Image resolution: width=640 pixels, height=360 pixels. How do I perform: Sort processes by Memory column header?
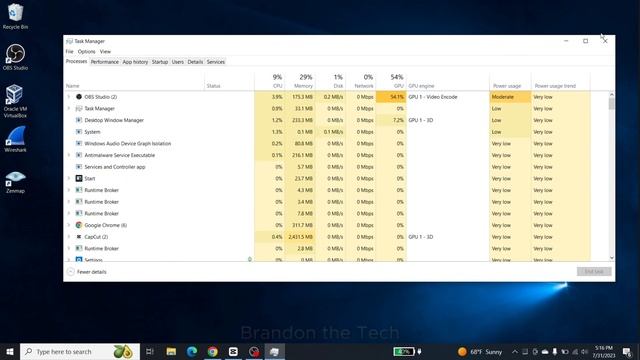pos(300,81)
